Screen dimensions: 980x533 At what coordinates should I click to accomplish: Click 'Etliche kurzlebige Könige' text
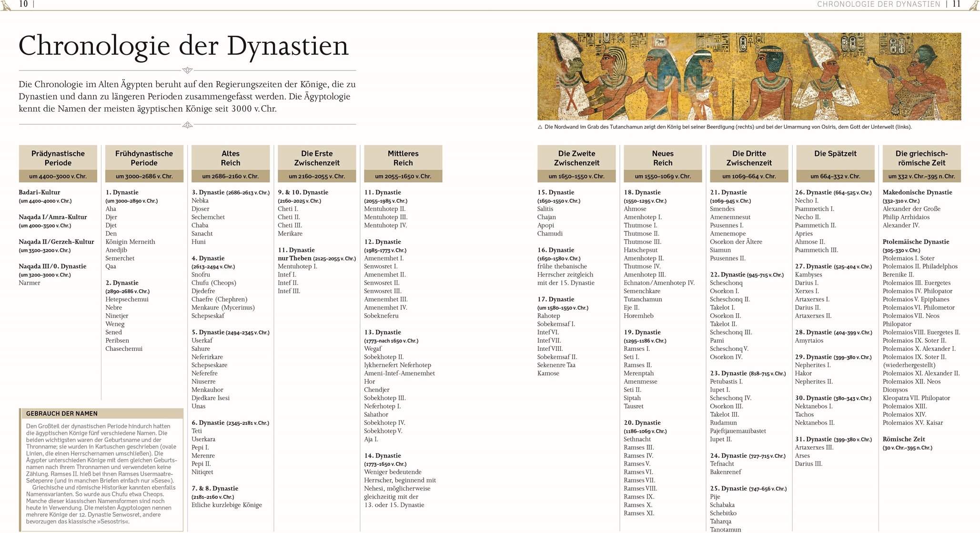pyautogui.click(x=227, y=505)
